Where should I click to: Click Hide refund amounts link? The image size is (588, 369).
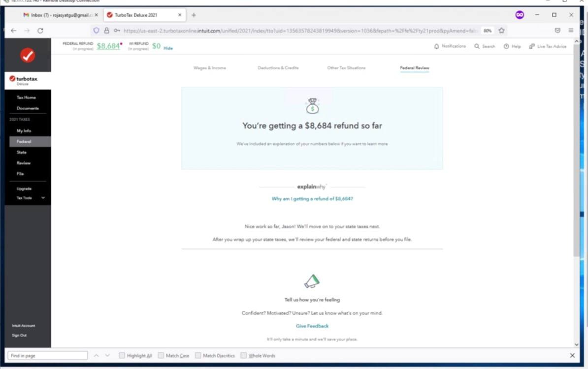coord(168,48)
